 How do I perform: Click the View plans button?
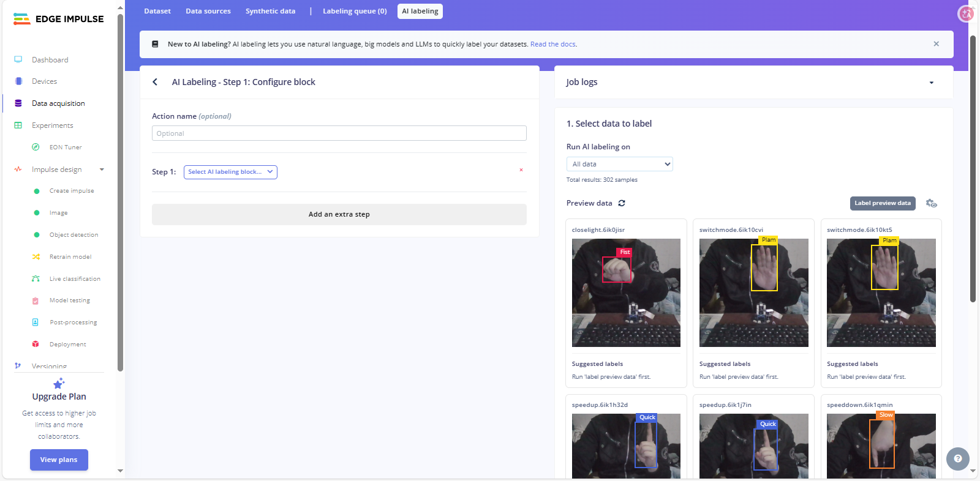59,460
